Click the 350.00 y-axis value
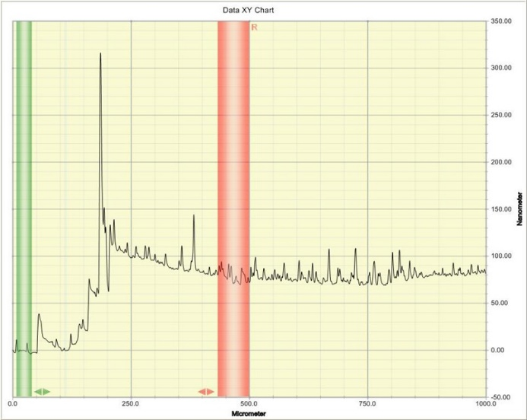 [x=501, y=21]
